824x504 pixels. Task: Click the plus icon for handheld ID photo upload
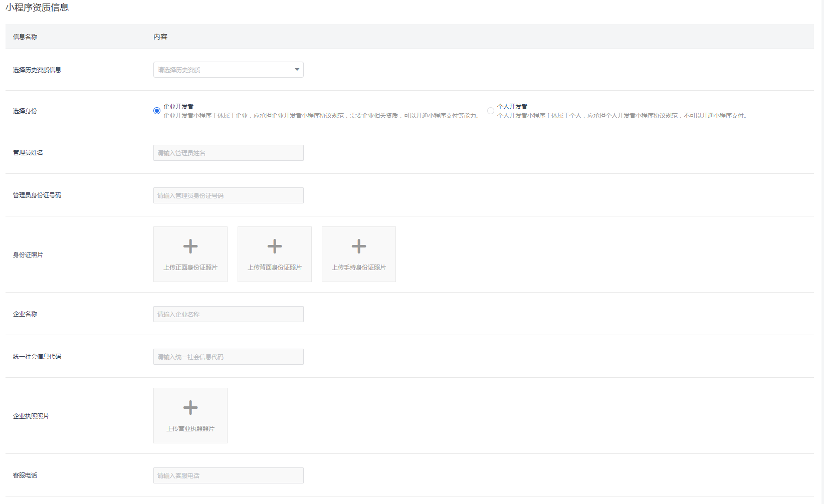click(359, 246)
